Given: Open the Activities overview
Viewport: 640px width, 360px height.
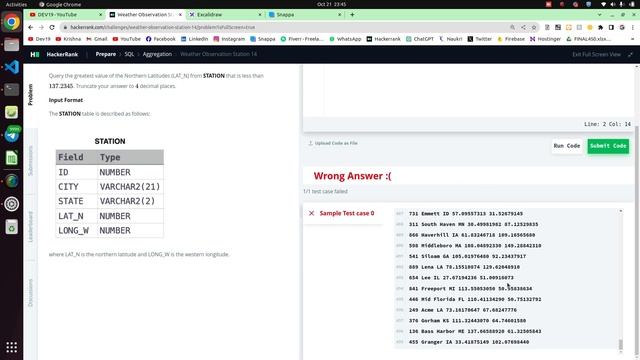Looking at the screenshot, I should [16, 4].
